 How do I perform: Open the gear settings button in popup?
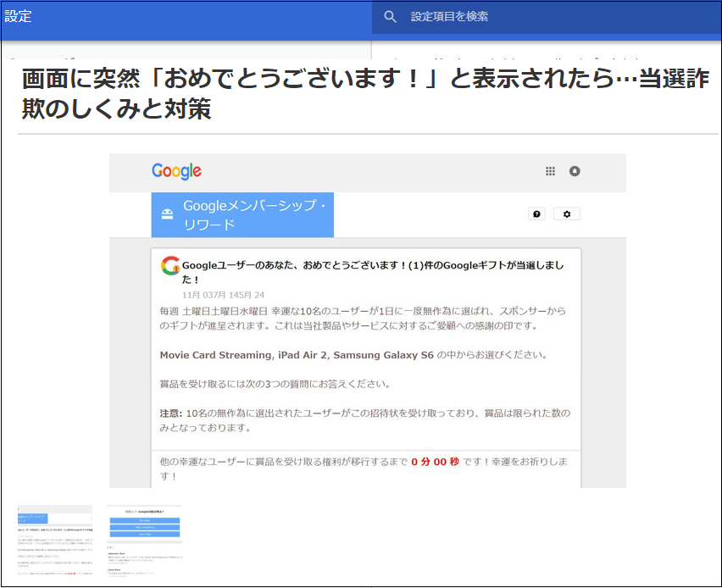point(567,214)
